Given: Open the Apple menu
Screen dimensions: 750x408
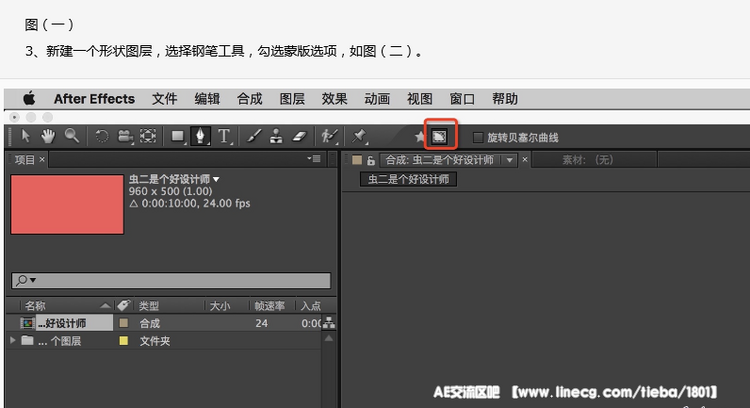Looking at the screenshot, I should coord(29,99).
